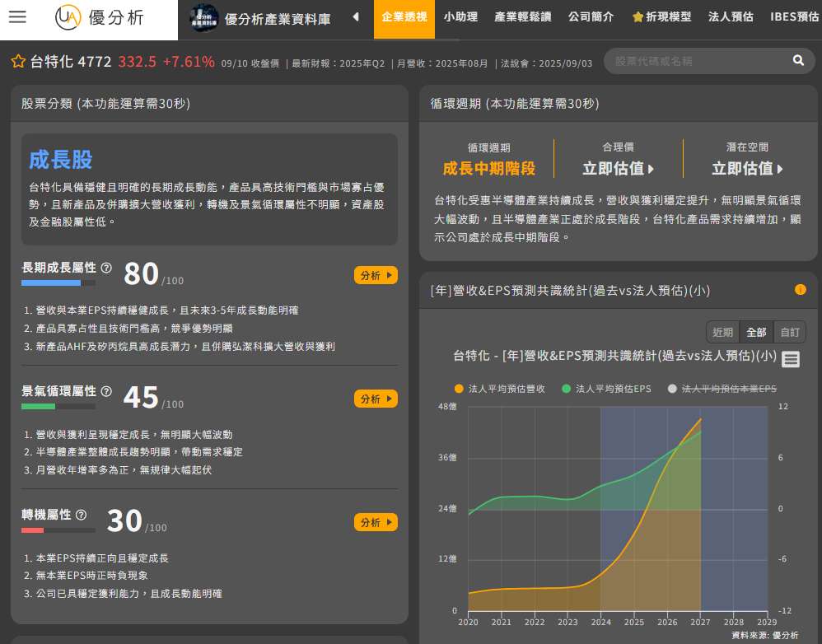The image size is (822, 644).
Task: Click the 轉機屬性 score of 30
Action: coord(124,520)
